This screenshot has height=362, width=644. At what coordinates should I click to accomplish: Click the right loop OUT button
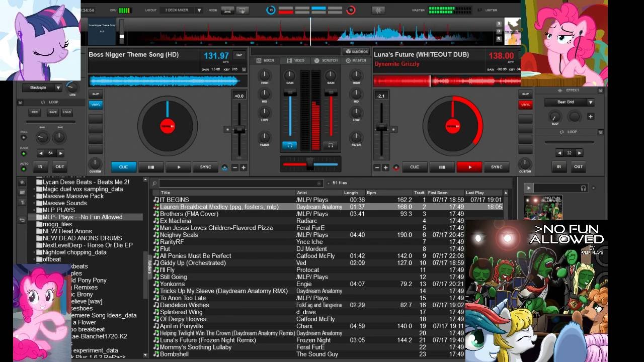click(578, 166)
